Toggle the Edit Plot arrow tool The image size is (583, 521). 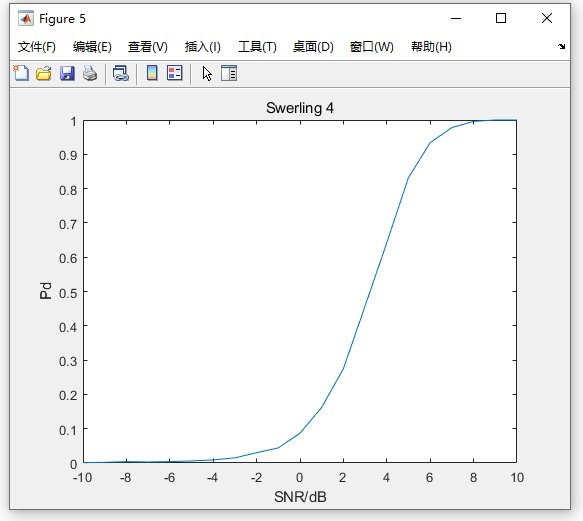(x=207, y=73)
